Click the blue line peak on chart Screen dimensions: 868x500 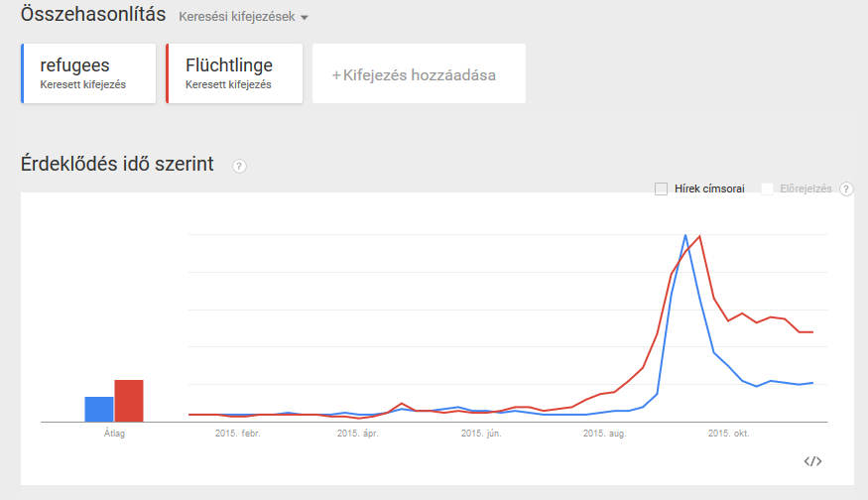pos(685,235)
